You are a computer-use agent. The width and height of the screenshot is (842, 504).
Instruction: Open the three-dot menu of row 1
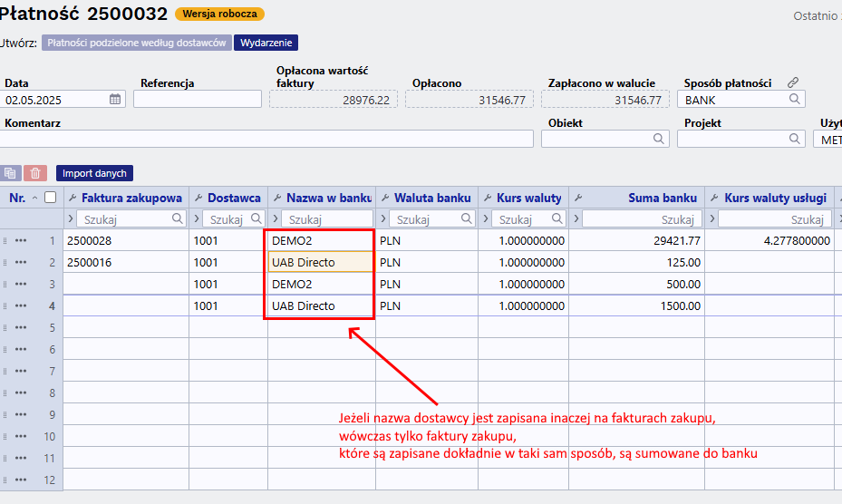tap(21, 241)
